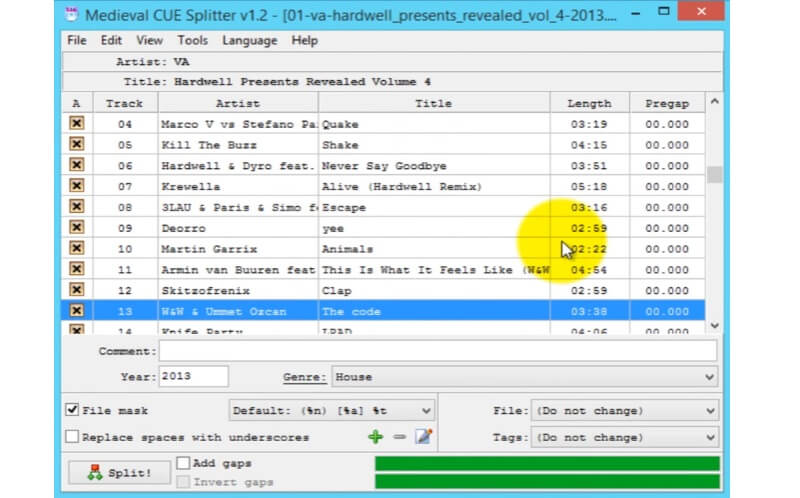Screen dimensions: 800x498
Task: Select the Deorro artist cell
Action: click(x=238, y=228)
